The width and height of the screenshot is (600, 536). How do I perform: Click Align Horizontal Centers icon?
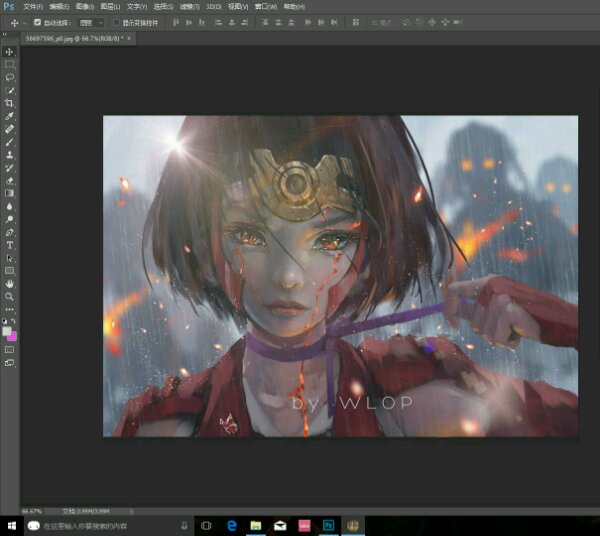(232, 23)
